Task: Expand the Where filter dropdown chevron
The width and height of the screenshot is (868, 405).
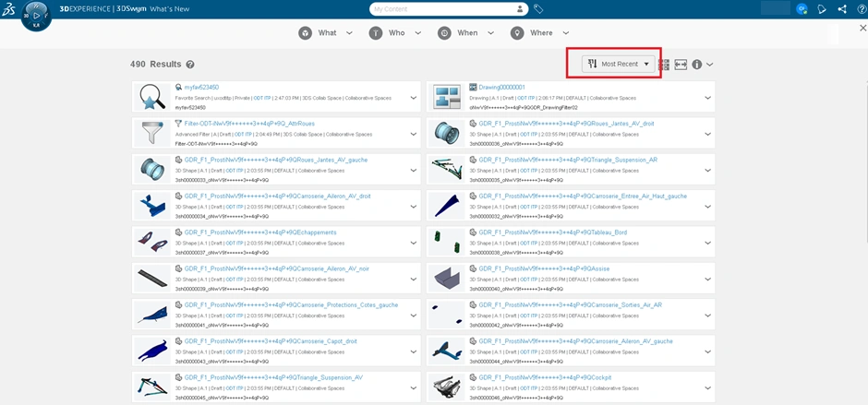Action: (x=566, y=33)
